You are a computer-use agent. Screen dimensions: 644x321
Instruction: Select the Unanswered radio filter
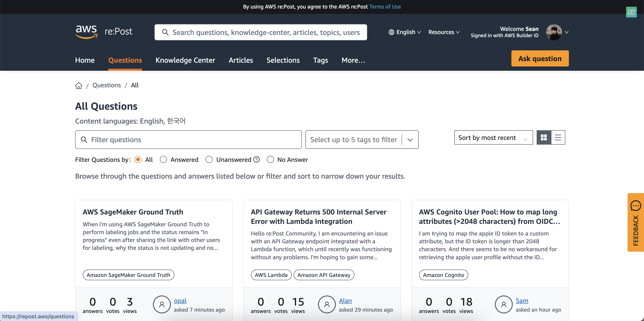click(x=209, y=159)
